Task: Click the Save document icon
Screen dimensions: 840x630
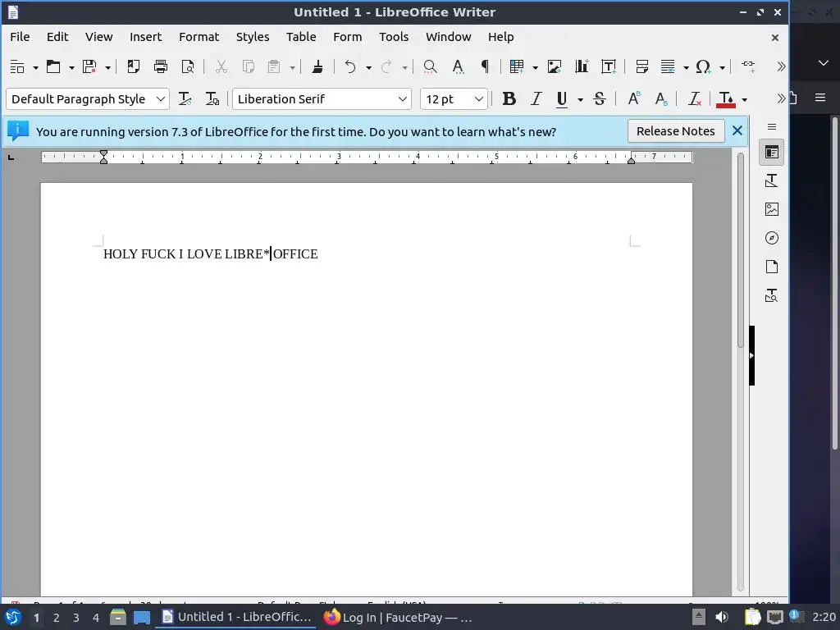Action: (x=89, y=66)
